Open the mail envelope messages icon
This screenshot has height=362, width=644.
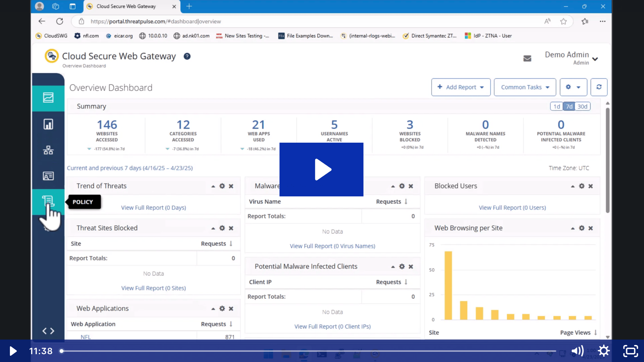(x=527, y=58)
